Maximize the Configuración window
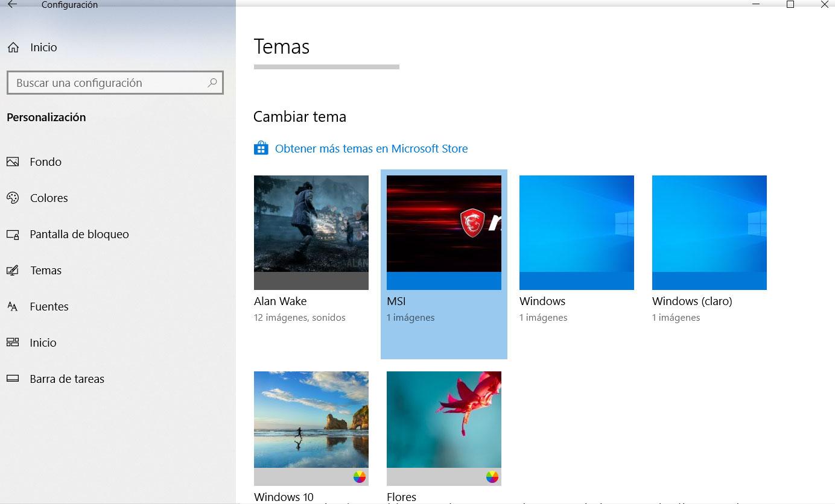Image resolution: width=835 pixels, height=504 pixels. click(x=790, y=5)
